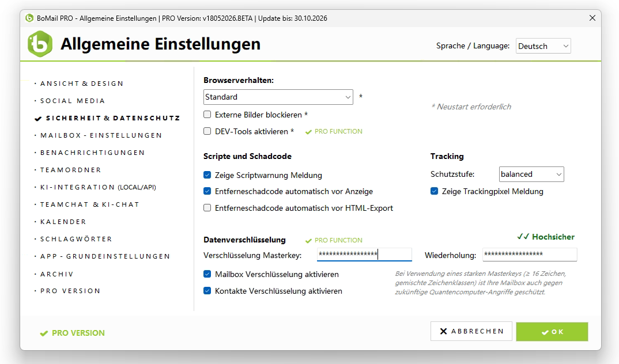619x364 pixels.
Task: Click PRO FUNCTION label next to Datenverschlüsselung
Action: [338, 241]
